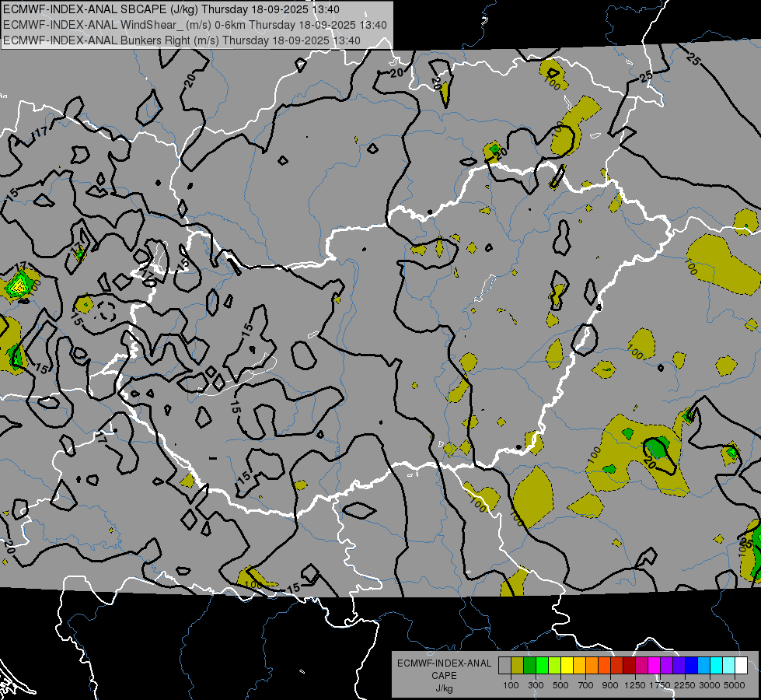Click the 2250 value on legend scale
The image size is (761, 700).
(684, 685)
